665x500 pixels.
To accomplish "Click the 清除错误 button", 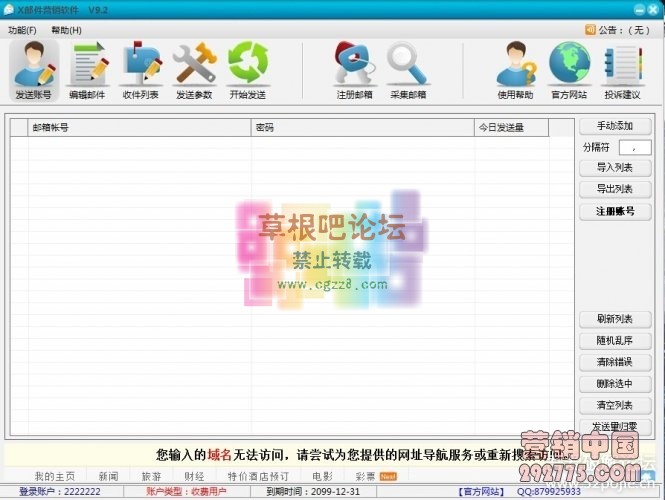I will (615, 362).
